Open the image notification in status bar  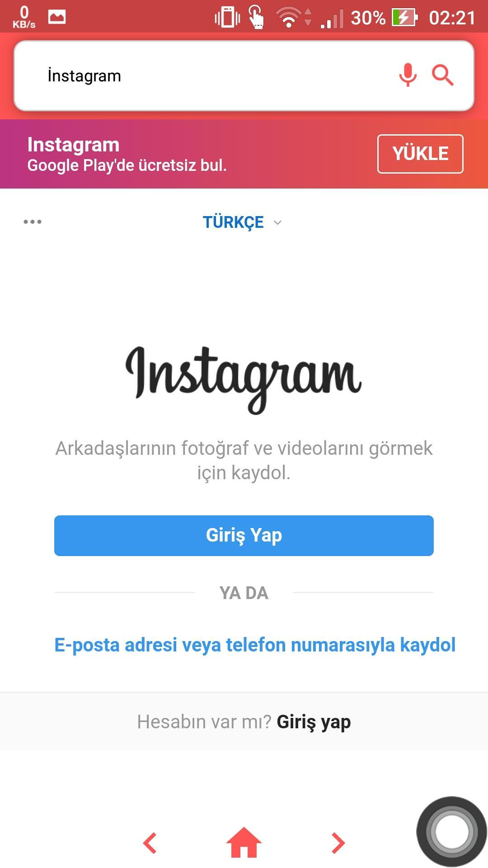(x=57, y=17)
